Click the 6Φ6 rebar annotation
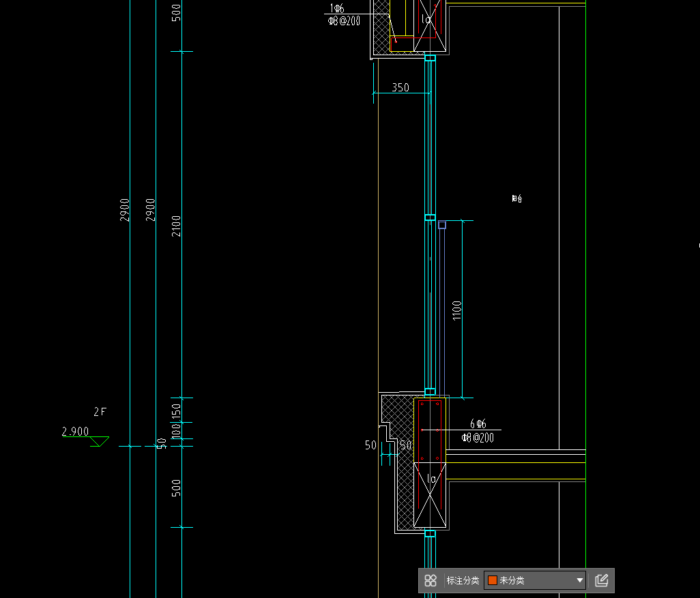 click(478, 423)
